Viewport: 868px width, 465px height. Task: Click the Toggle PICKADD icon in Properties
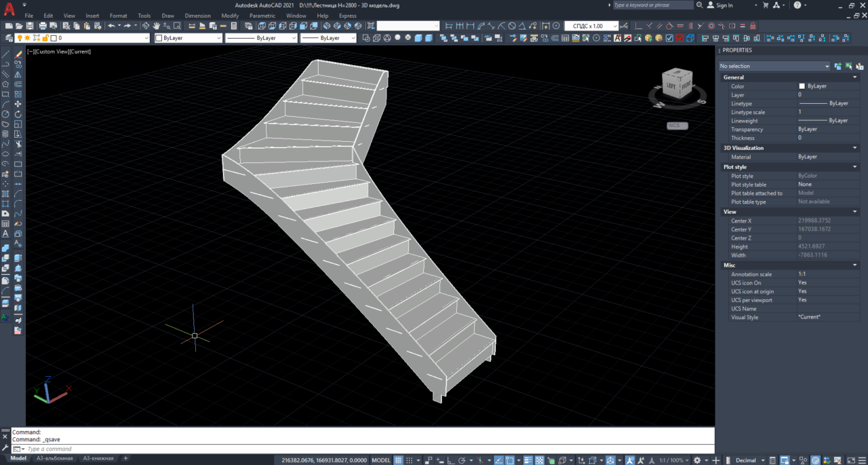838,66
